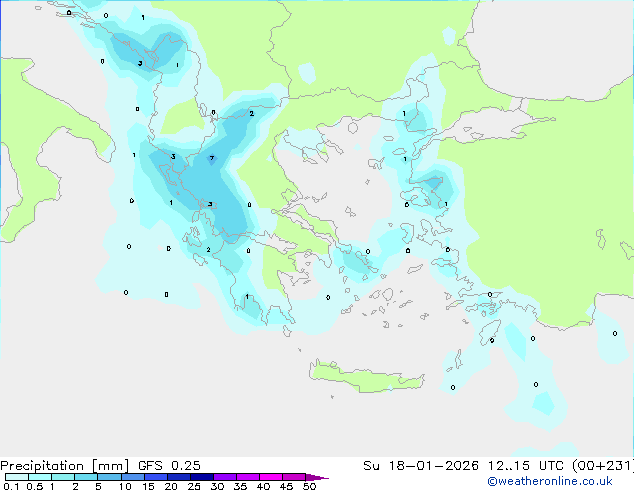Click the 35 to 40 mm legend swatch

[248, 477]
